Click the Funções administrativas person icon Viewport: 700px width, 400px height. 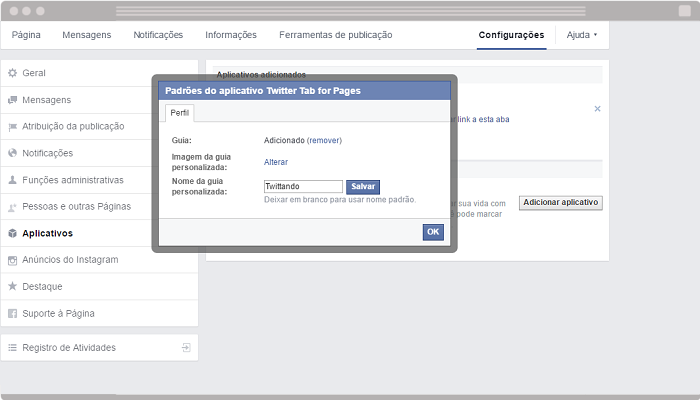point(12,180)
